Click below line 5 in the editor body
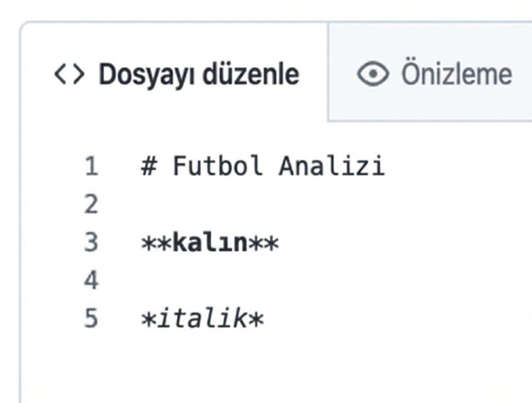 point(225,360)
